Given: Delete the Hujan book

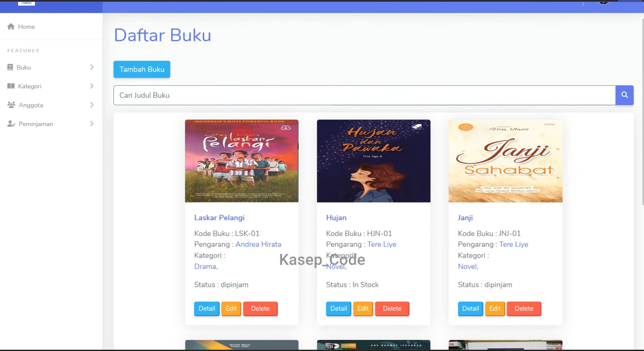Looking at the screenshot, I should coord(392,308).
